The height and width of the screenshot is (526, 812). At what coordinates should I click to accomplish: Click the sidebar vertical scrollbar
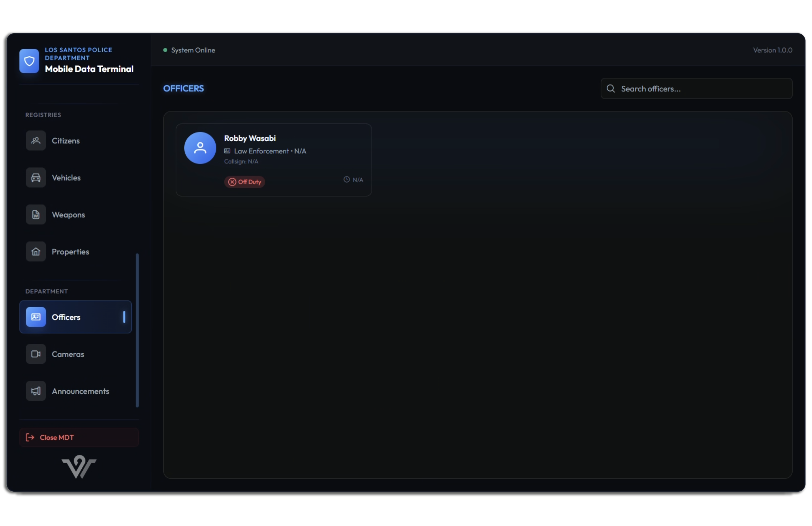[x=137, y=330]
